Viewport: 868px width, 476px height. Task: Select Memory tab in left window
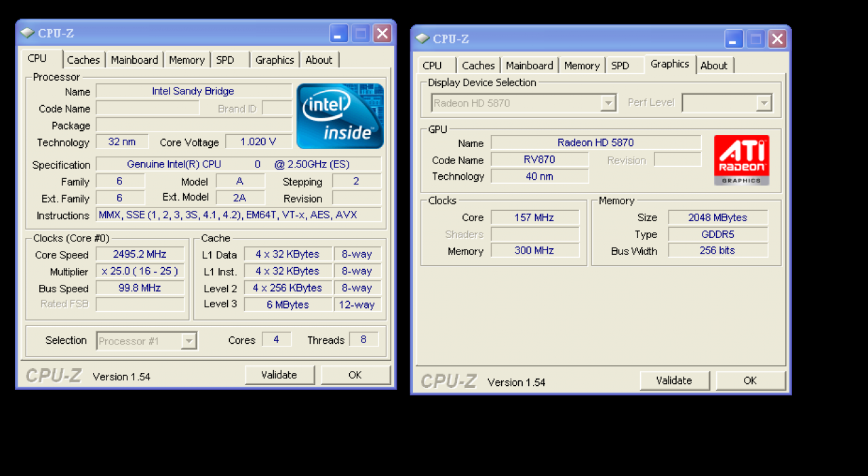pyautogui.click(x=186, y=60)
